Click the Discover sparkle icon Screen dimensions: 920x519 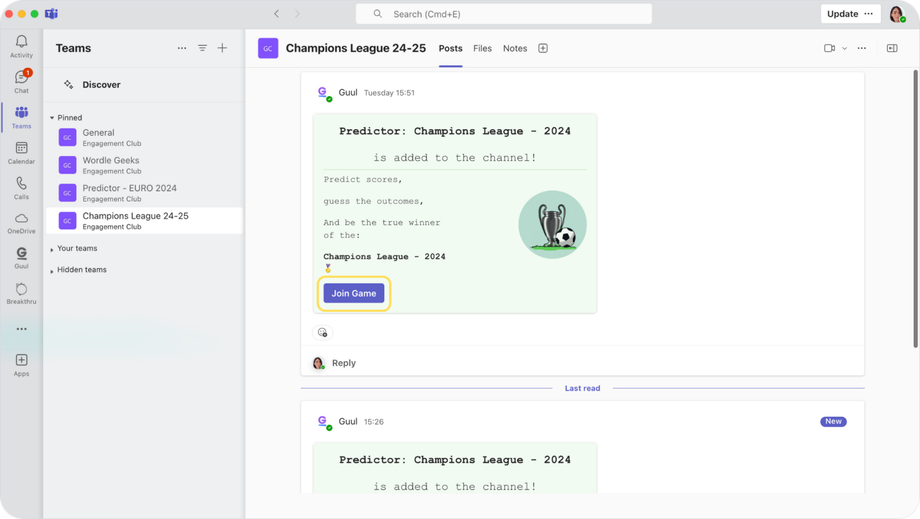(69, 84)
